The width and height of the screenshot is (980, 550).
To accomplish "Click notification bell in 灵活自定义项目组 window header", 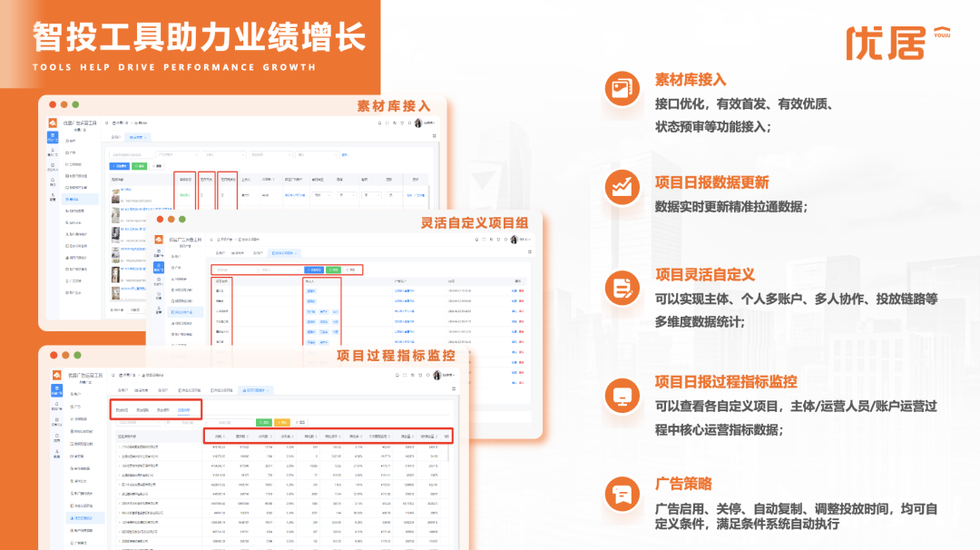I will 477,240.
